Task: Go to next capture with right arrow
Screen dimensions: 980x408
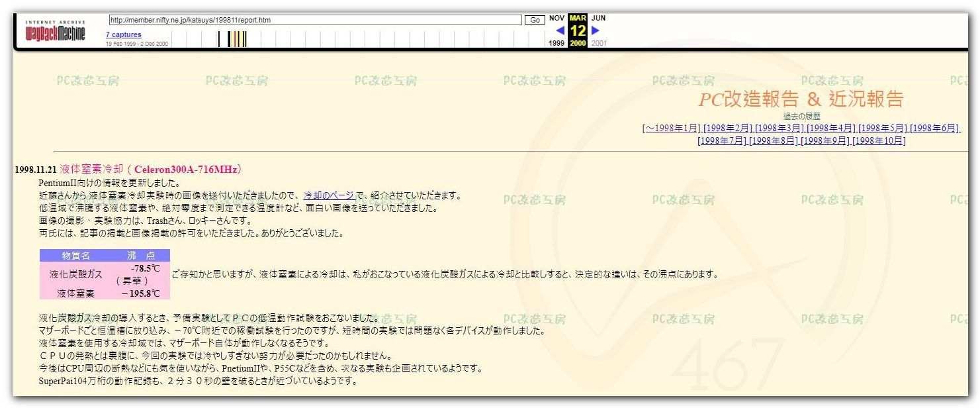Action: pos(595,30)
